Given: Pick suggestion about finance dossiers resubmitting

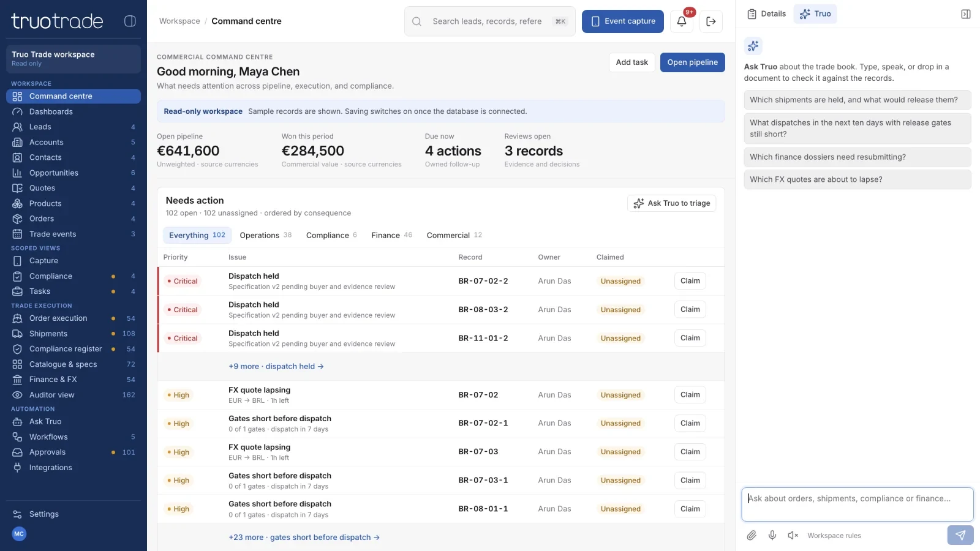Looking at the screenshot, I should click(858, 157).
